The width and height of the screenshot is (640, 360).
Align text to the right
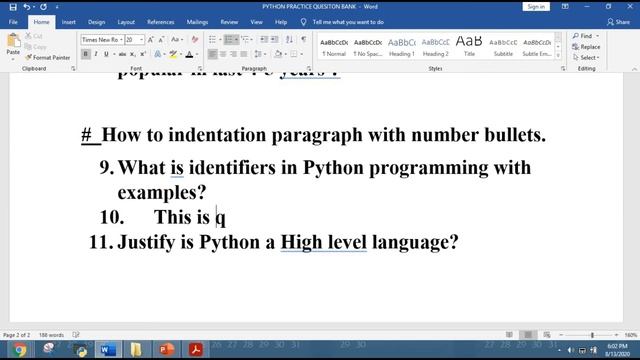coord(233,54)
